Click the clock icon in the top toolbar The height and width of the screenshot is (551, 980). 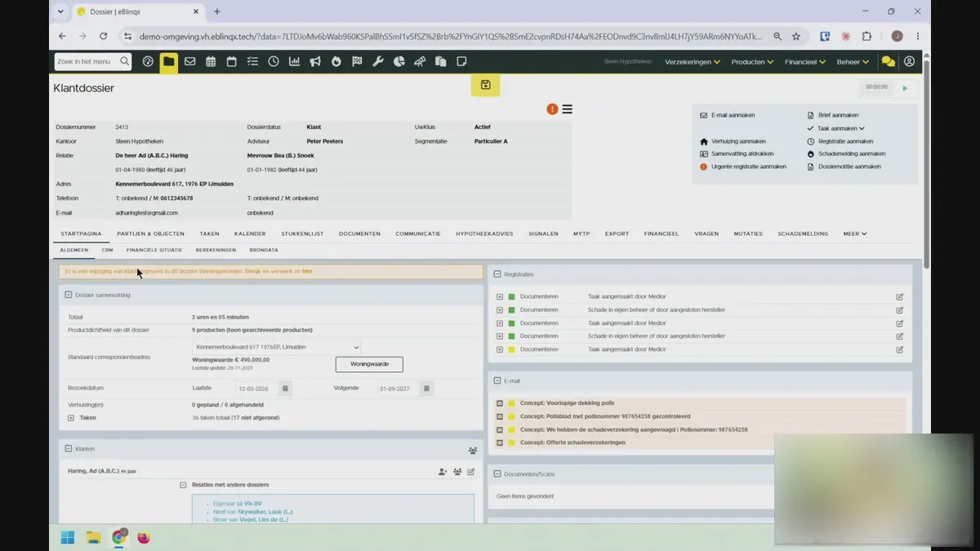pos(274,61)
